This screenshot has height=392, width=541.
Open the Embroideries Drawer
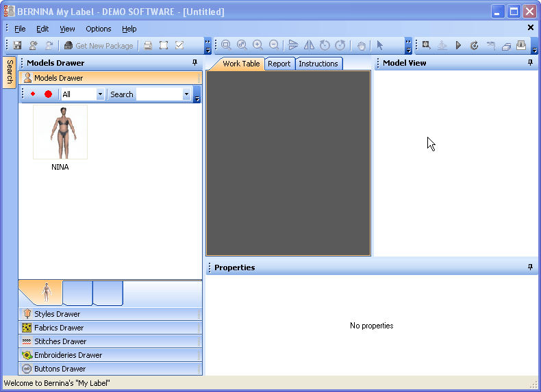(x=110, y=355)
